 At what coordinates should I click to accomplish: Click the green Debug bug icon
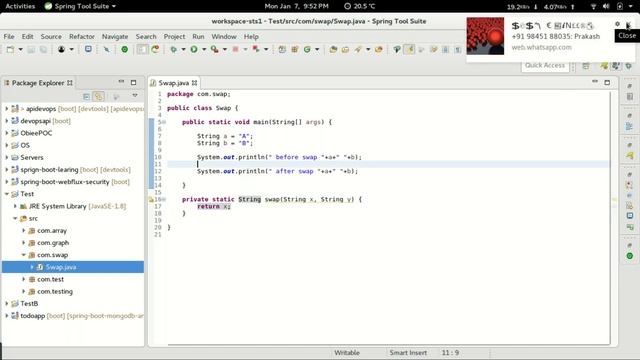[173, 49]
